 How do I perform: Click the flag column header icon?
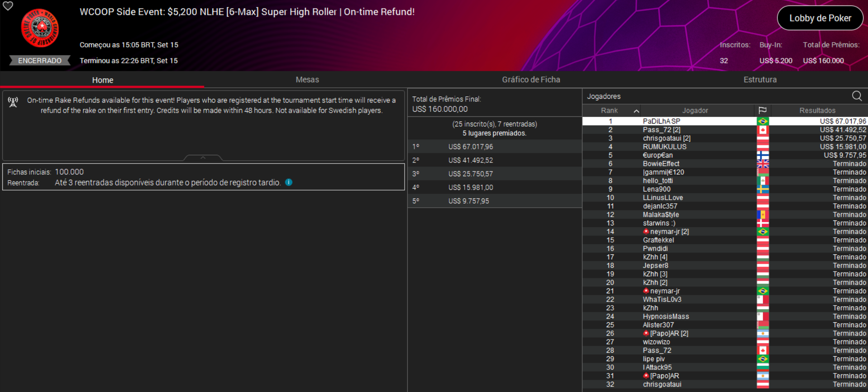pyautogui.click(x=762, y=110)
